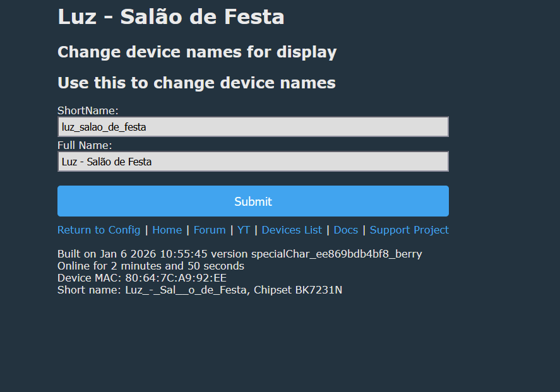Click the "Full Name:" field label
This screenshot has width=560, height=392.
[85, 146]
